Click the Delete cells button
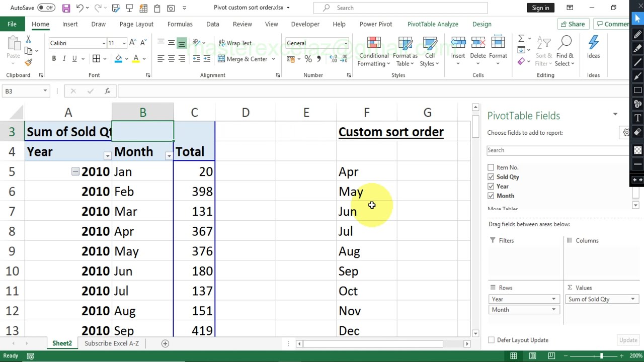The image size is (644, 362). click(x=478, y=51)
